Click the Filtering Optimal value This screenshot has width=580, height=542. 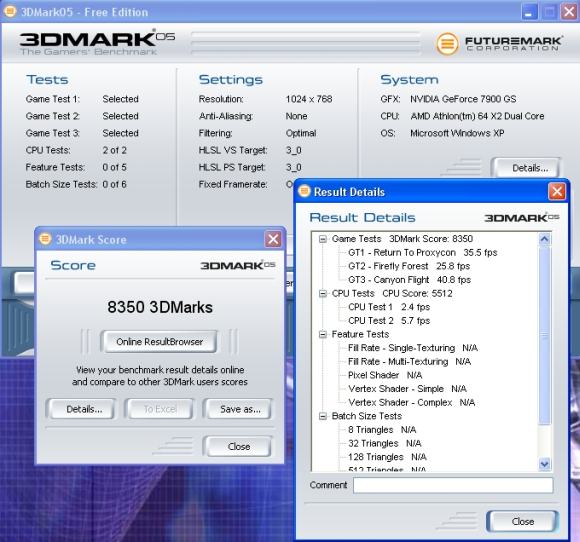pyautogui.click(x=301, y=133)
